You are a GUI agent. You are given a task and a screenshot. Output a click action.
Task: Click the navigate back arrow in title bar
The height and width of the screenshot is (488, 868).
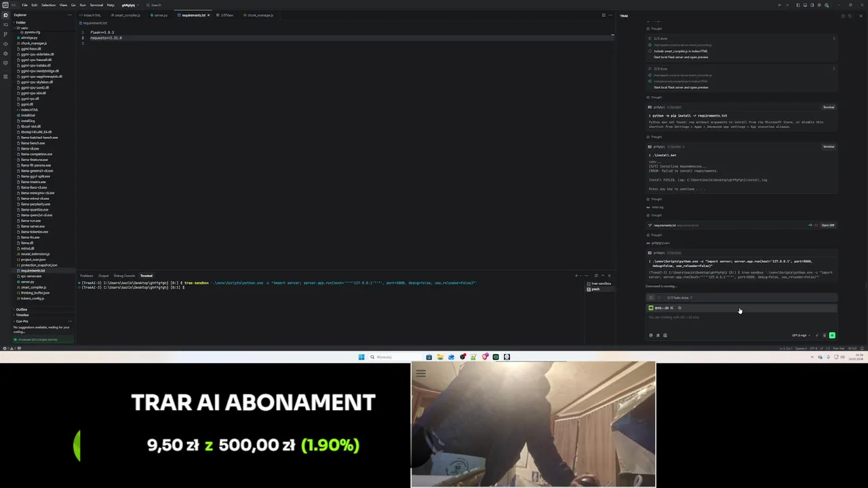pyautogui.click(x=780, y=5)
